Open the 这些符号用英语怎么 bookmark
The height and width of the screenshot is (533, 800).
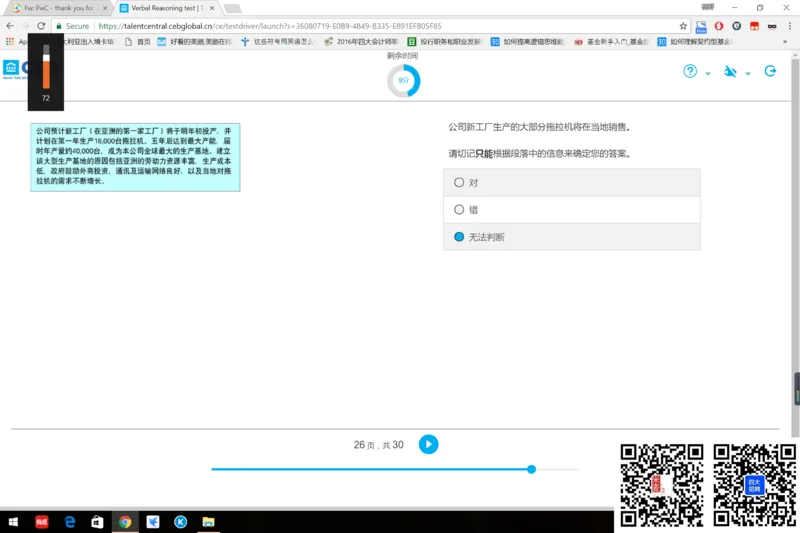(278, 41)
